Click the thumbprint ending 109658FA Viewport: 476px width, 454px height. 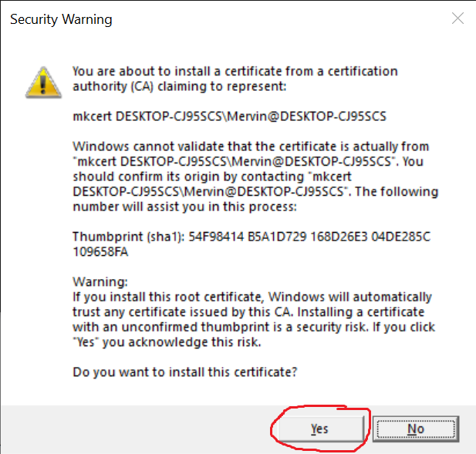tap(100, 251)
